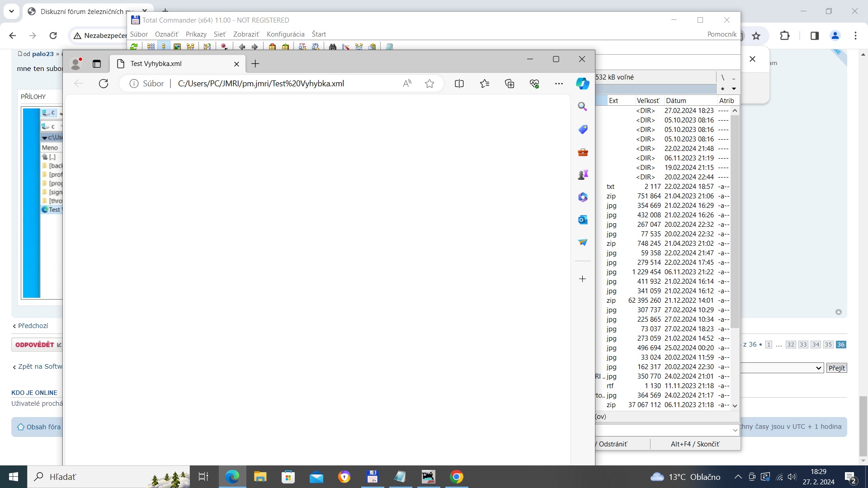The width and height of the screenshot is (868, 488).
Task: Open Edge favorites list
Action: tap(485, 84)
